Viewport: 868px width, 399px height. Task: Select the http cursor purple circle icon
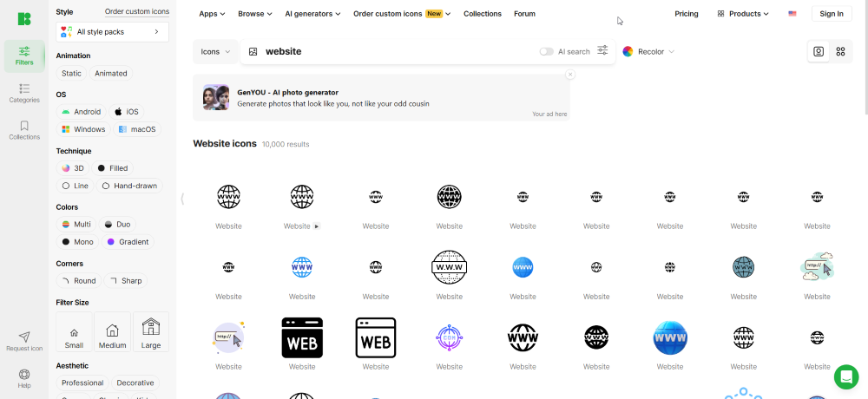228,337
